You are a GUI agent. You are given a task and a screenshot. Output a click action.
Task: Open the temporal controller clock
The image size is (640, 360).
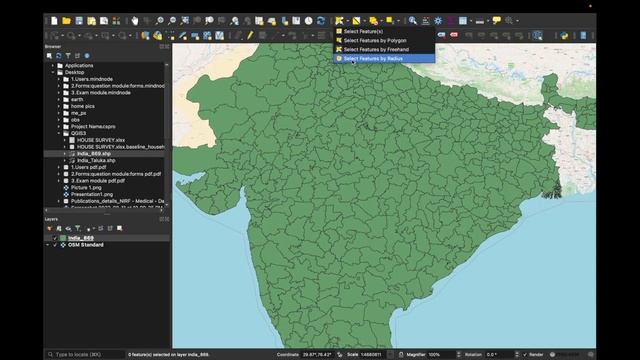point(309,20)
